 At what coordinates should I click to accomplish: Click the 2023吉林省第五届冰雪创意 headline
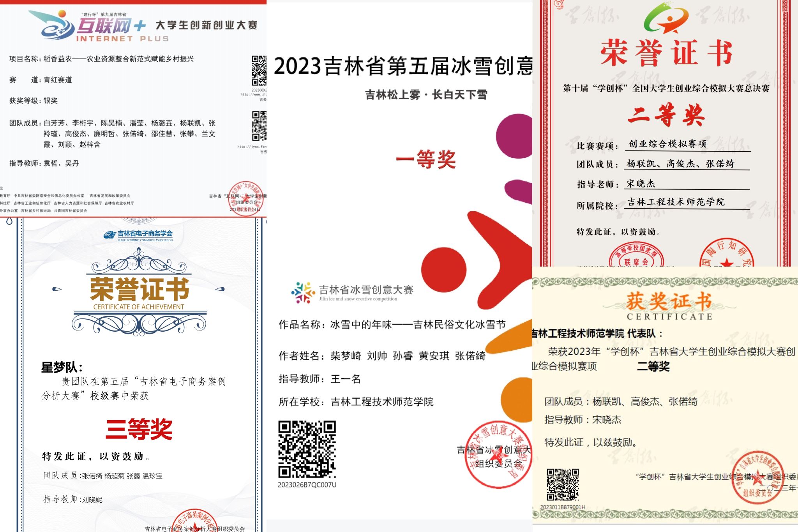click(403, 66)
